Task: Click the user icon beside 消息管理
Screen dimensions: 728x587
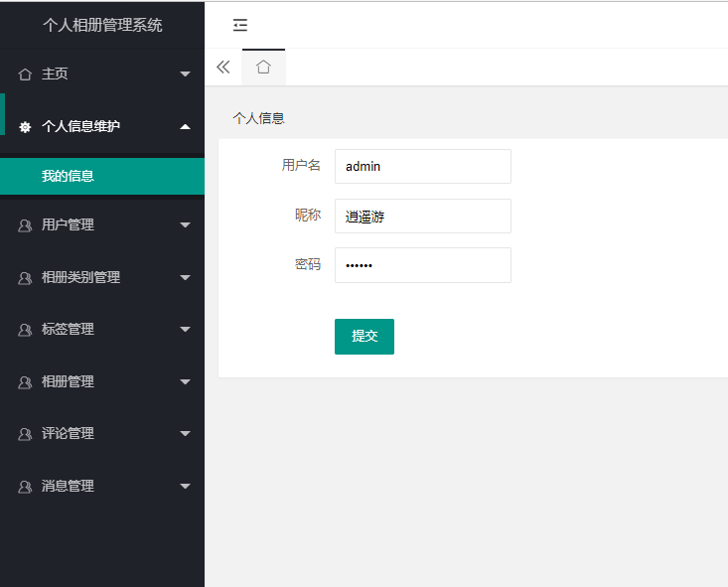Action: 25,487
